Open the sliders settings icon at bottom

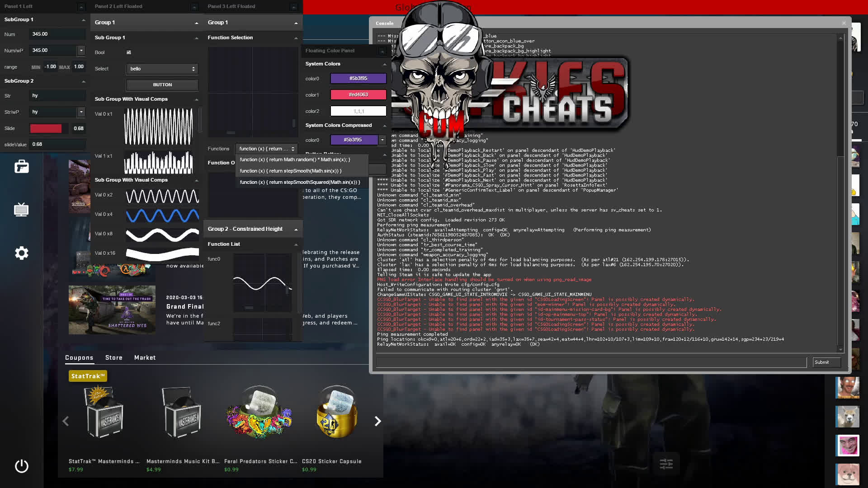(666, 464)
